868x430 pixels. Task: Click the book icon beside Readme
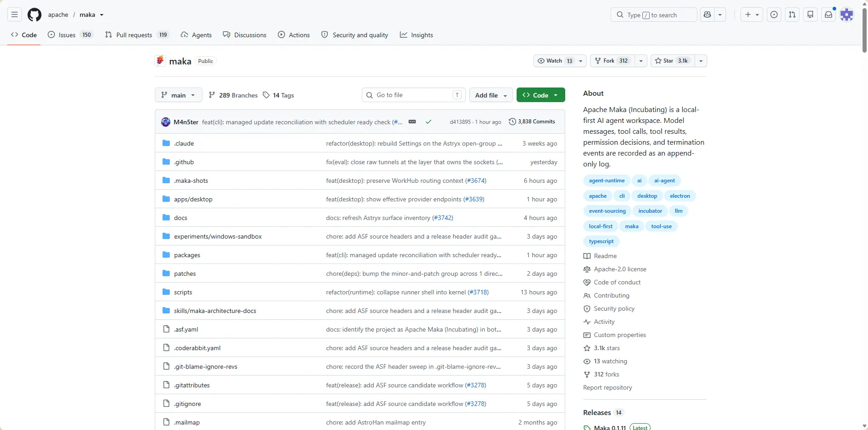pyautogui.click(x=587, y=256)
